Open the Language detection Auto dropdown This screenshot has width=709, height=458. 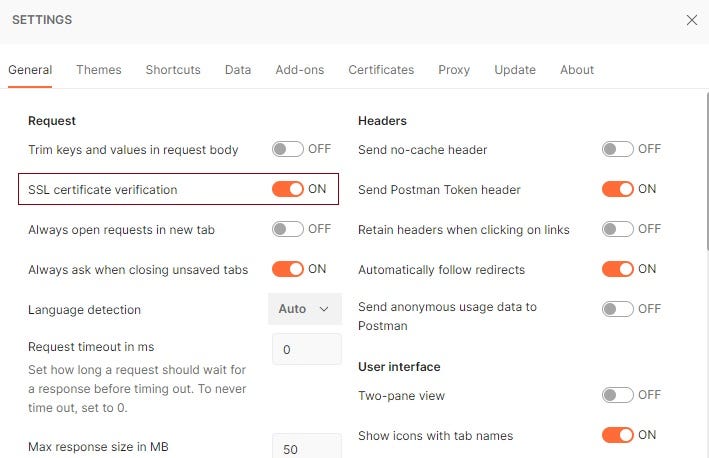305,309
